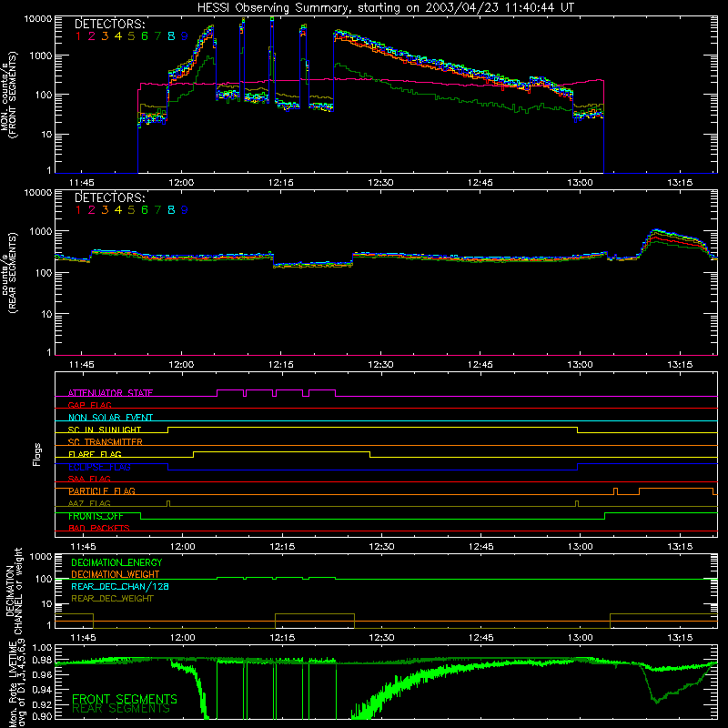The height and width of the screenshot is (728, 728).
Task: Click the FLARE_FLAG label
Action: (95, 454)
